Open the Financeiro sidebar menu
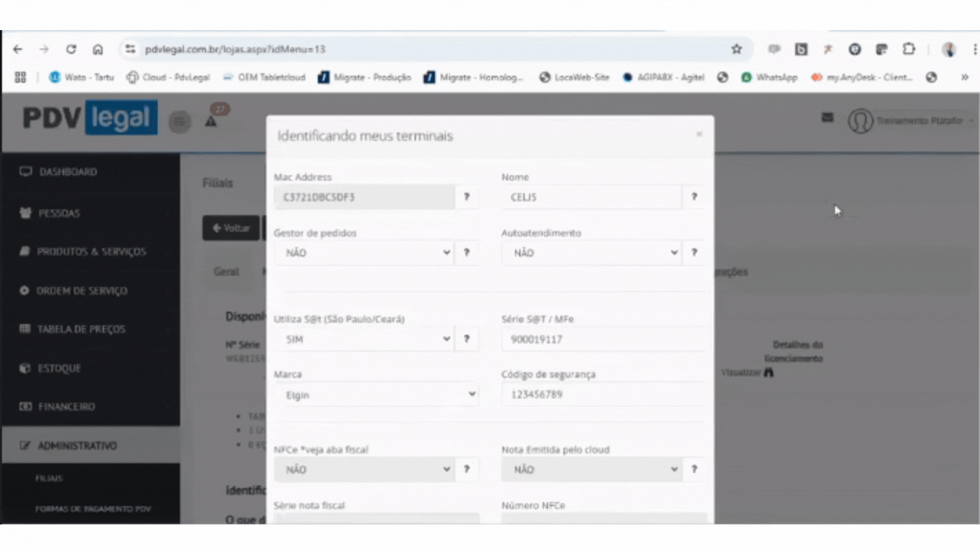980x551 pixels. (66, 407)
